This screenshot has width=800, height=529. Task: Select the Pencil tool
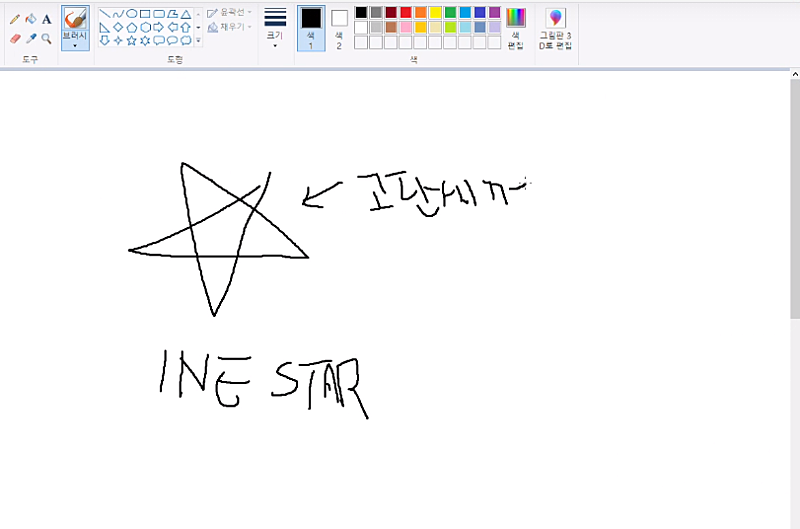(15, 19)
